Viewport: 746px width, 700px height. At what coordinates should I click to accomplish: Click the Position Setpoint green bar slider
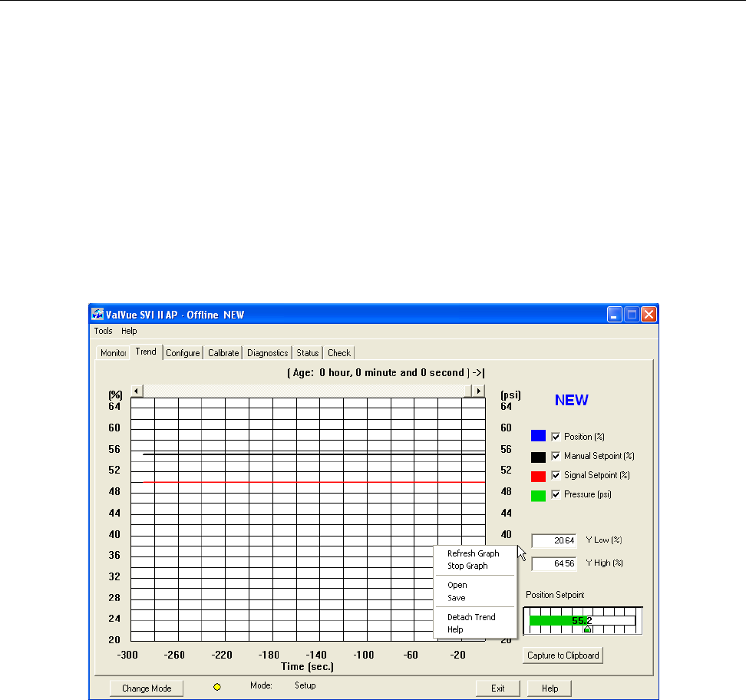pyautogui.click(x=583, y=620)
